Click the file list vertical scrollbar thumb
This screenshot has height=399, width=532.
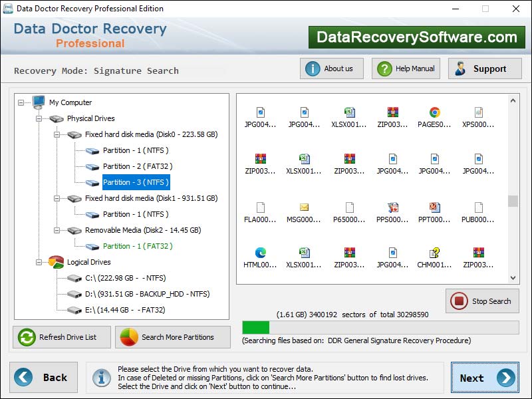(x=513, y=201)
